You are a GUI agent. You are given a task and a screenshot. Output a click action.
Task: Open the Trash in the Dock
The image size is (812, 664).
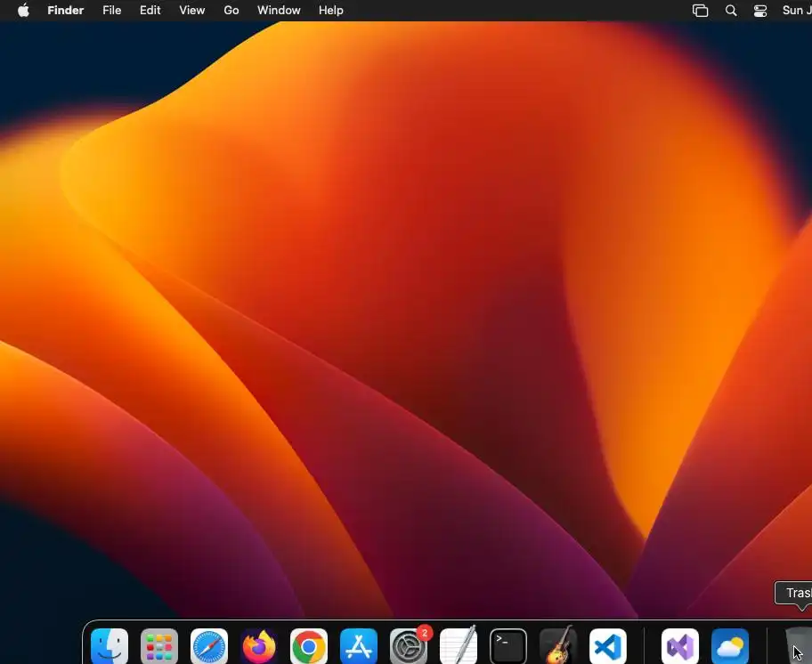coord(798,646)
